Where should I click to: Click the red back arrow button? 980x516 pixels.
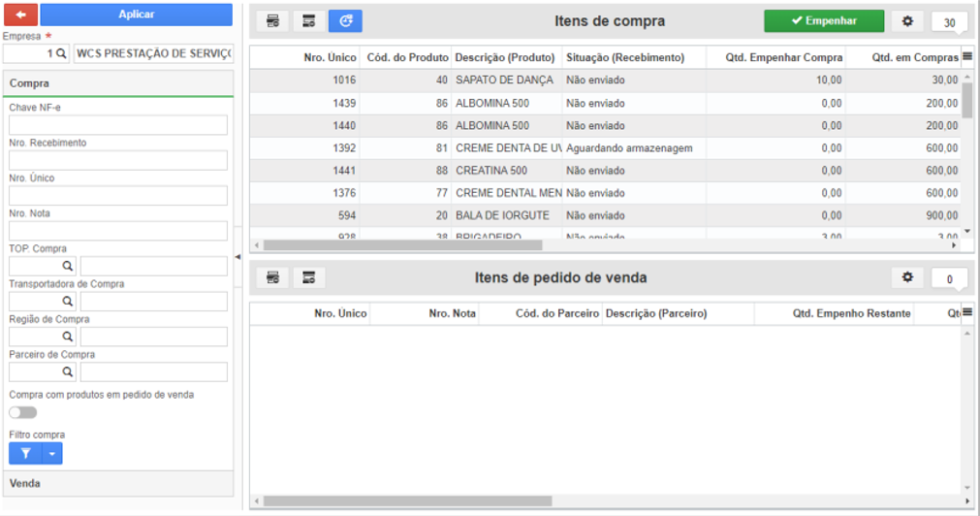(x=20, y=15)
